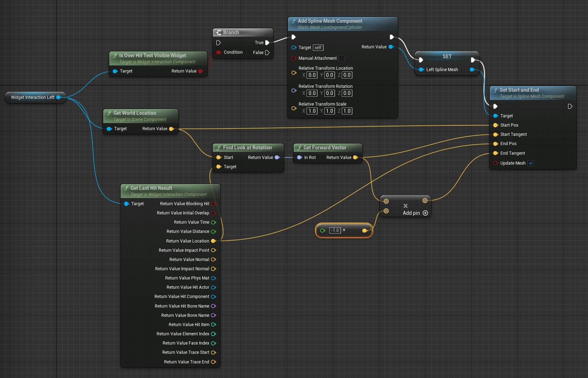Select the Find Look at Rotation node header
The image size is (588, 378).
pos(247,148)
